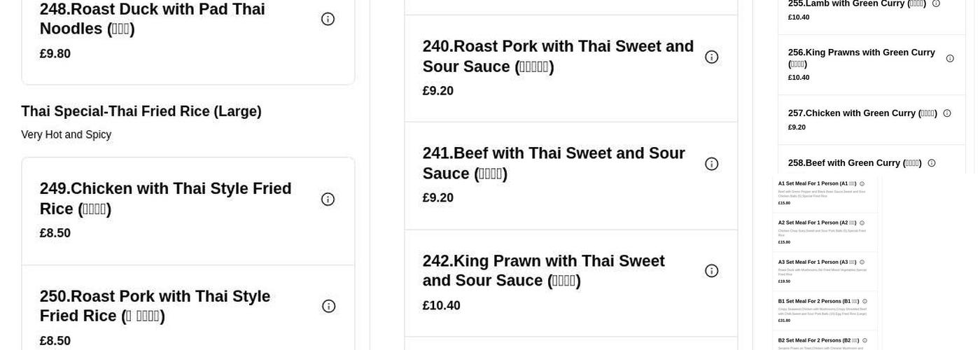This screenshot has width=980, height=350.
Task: Open info for 256 King Prawns Green Curry
Action: (950, 59)
